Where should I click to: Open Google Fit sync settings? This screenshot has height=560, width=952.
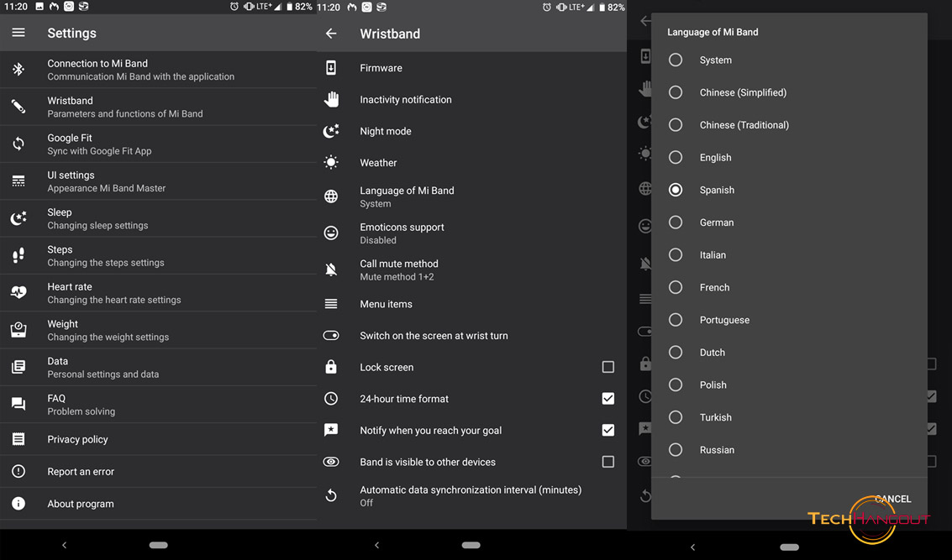159,144
